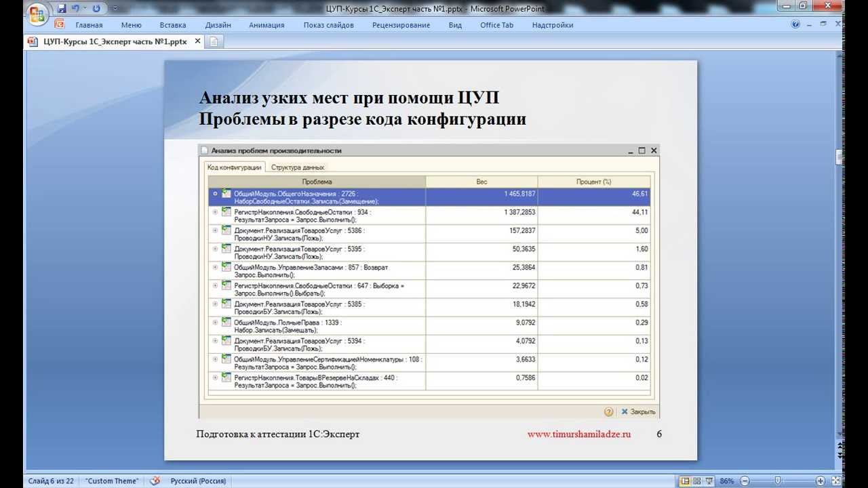Click the Процент (%) column header
Image resolution: width=868 pixels, height=488 pixels.
[594, 182]
